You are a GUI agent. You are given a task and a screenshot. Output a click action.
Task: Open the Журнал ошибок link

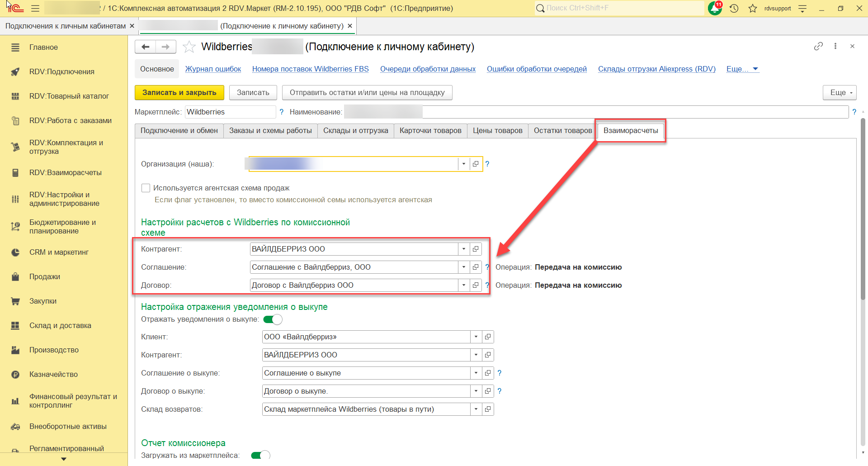click(213, 69)
